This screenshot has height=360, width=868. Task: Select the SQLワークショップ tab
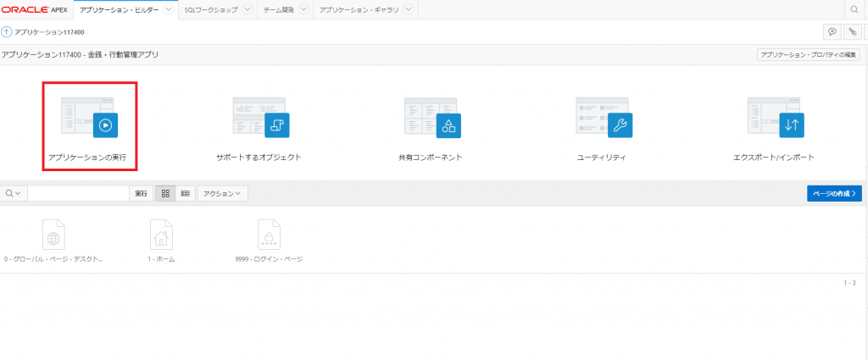(211, 10)
